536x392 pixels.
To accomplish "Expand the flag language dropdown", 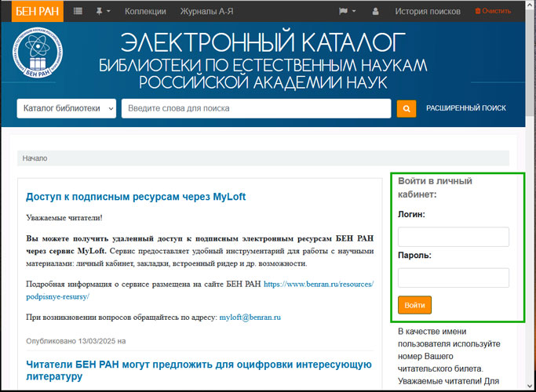I will (x=347, y=11).
